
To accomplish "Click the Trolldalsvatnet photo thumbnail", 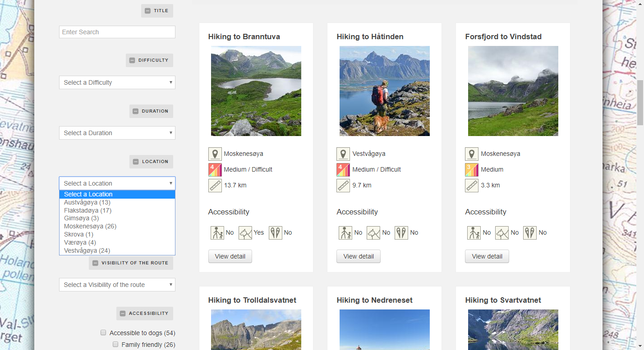I will pos(256,330).
